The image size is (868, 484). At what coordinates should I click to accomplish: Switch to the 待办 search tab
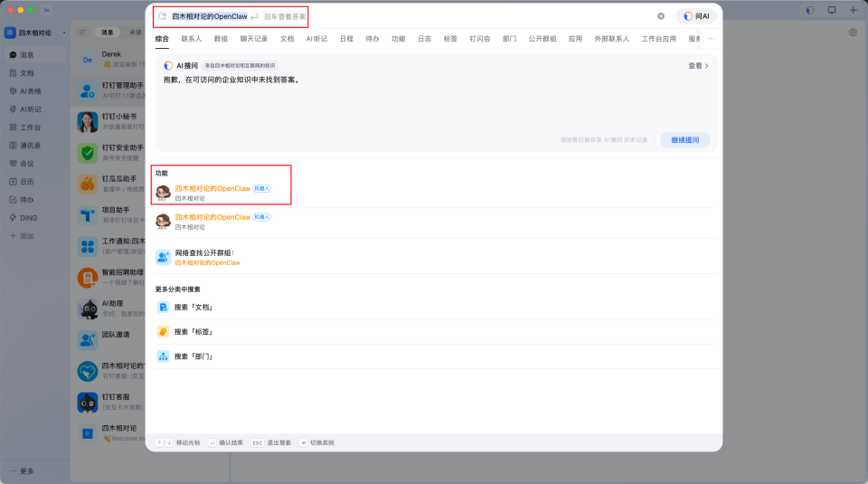(373, 39)
